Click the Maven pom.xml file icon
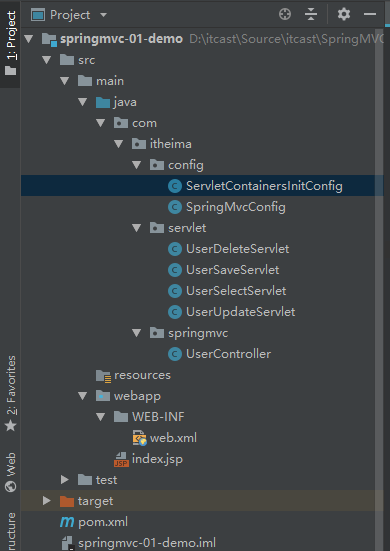 pos(67,522)
